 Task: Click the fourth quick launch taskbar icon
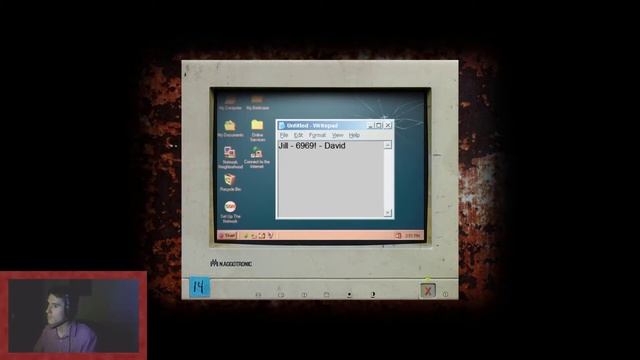(270, 236)
